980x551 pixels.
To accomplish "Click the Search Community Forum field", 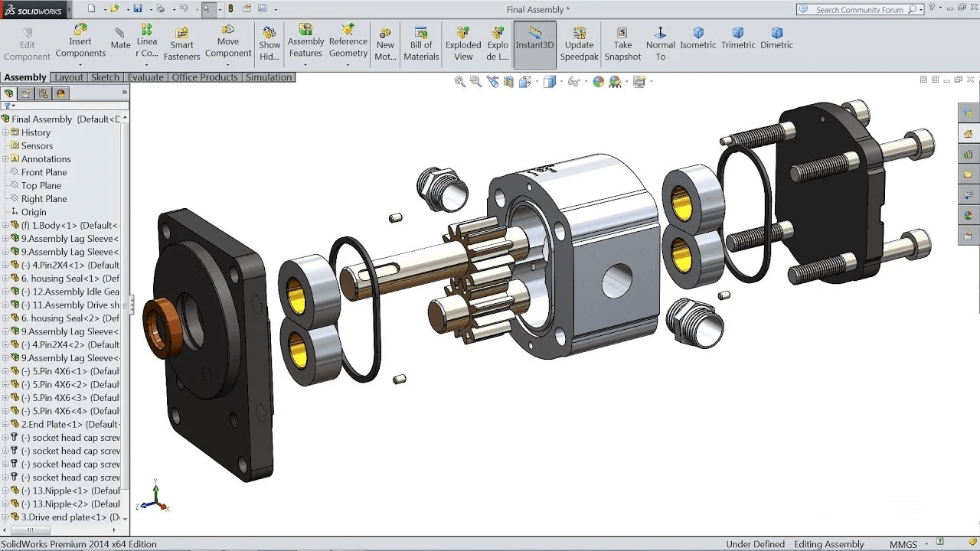I will (857, 9).
